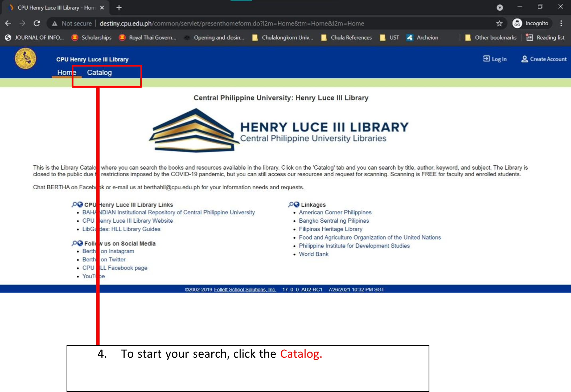571x392 pixels.
Task: Open Bertha on Twitter link
Action: tap(104, 259)
